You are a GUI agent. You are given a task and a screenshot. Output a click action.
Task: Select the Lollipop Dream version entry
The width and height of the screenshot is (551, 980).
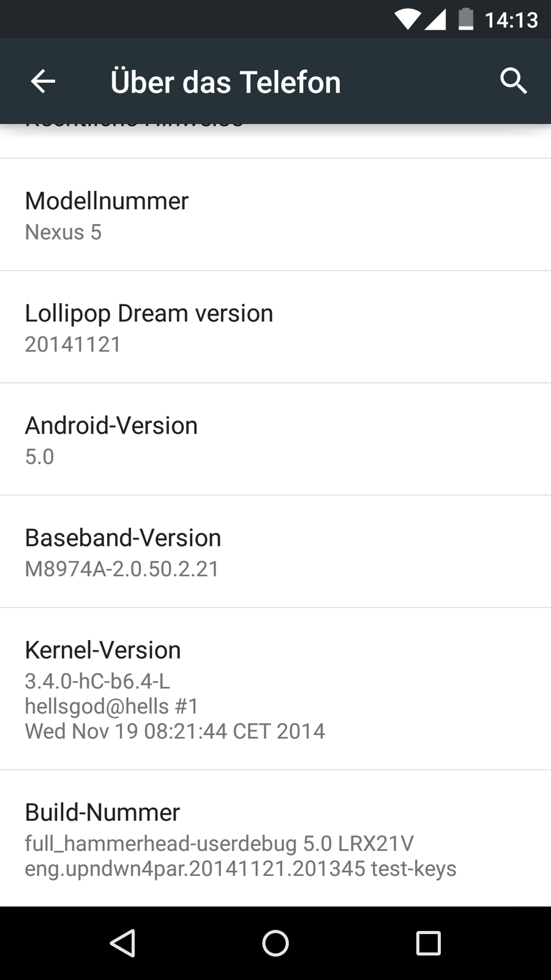tap(275, 327)
